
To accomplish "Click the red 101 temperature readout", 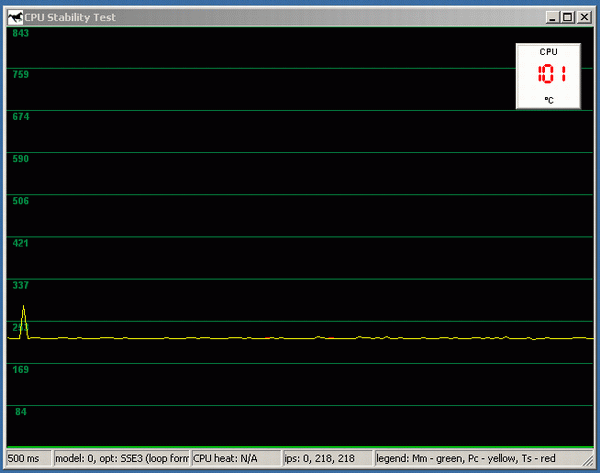I will coord(549,74).
